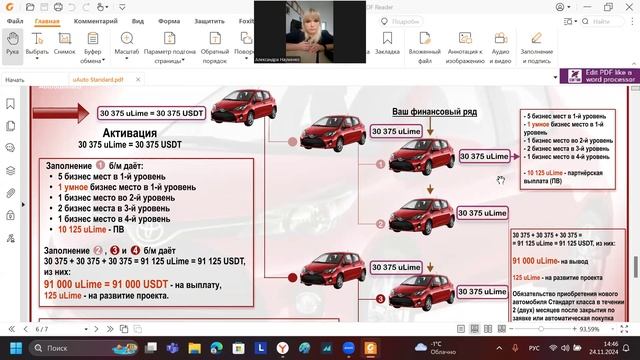Open the Clipboard (Буфер обмена) tool

93,47
